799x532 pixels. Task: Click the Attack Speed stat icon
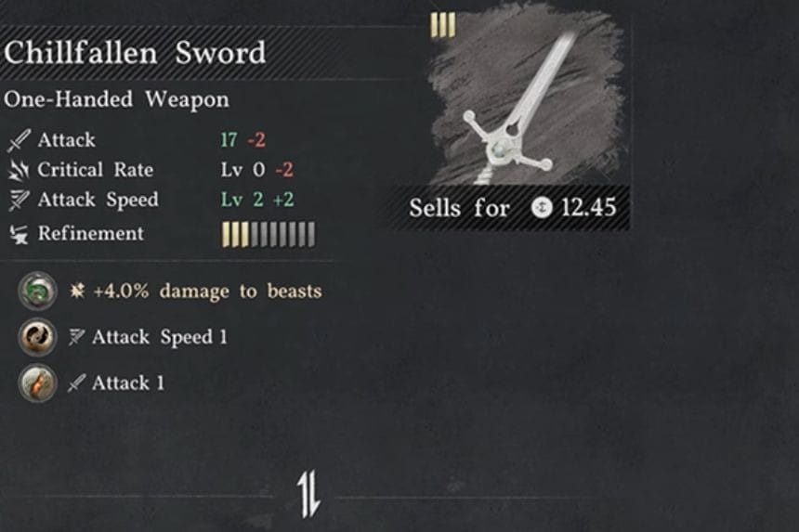point(19,200)
